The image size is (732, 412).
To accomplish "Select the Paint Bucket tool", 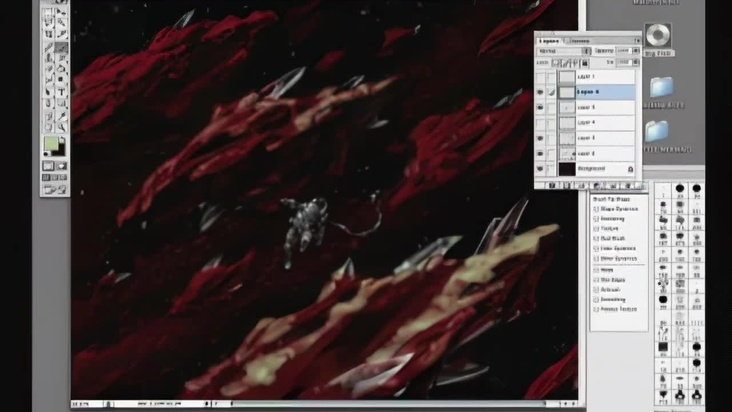I will pos(61,69).
